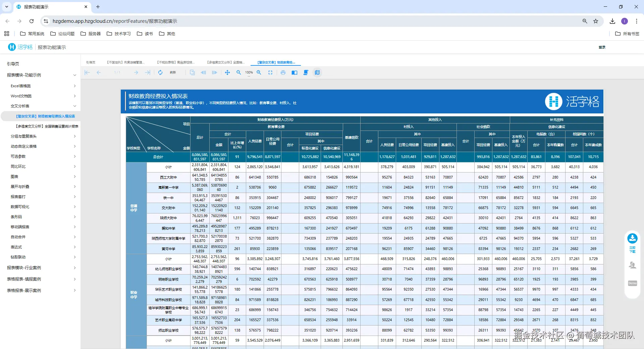Open the 【不固定列】月度店铺管理 tab
Viewport: 644px width, 349px height.
click(x=126, y=62)
